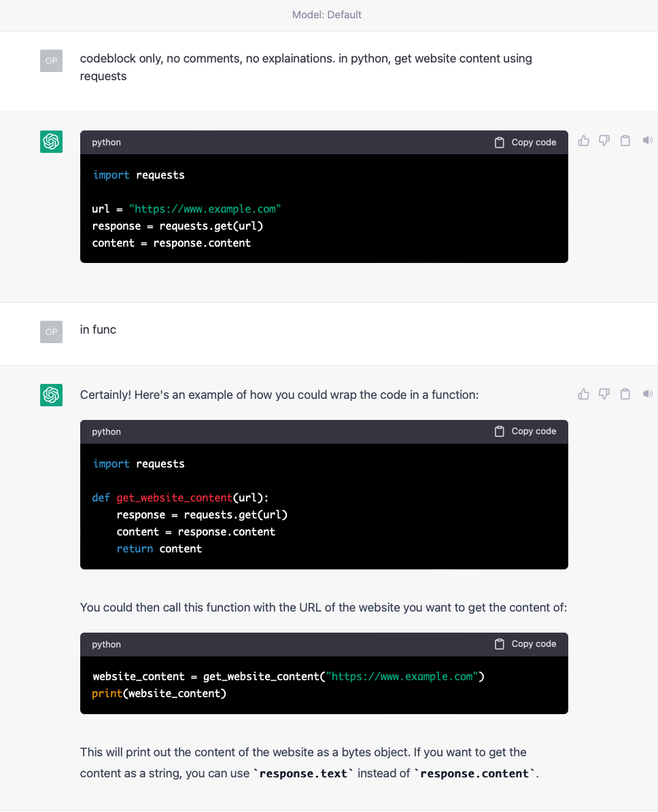Thumbs up the first code-only response
This screenshot has width=658, height=812.
[583, 141]
